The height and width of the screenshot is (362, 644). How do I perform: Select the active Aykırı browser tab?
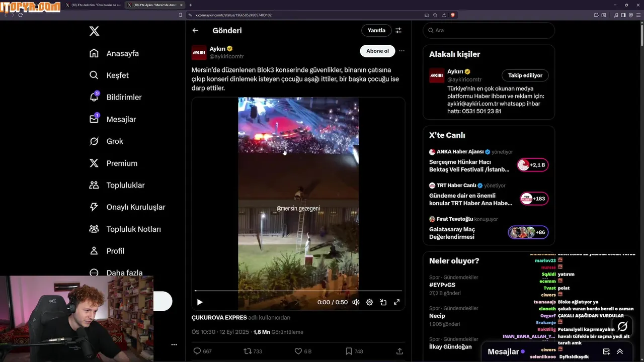155,5
